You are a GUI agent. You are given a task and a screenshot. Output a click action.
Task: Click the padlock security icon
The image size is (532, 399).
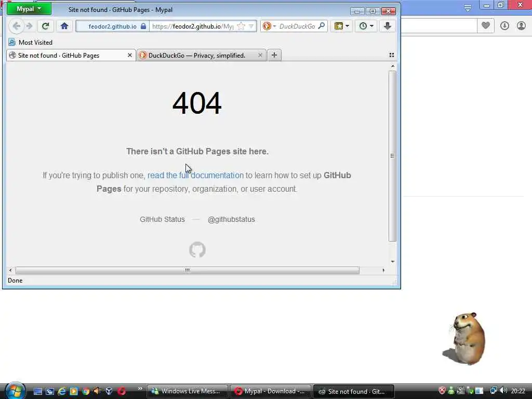pos(143,26)
